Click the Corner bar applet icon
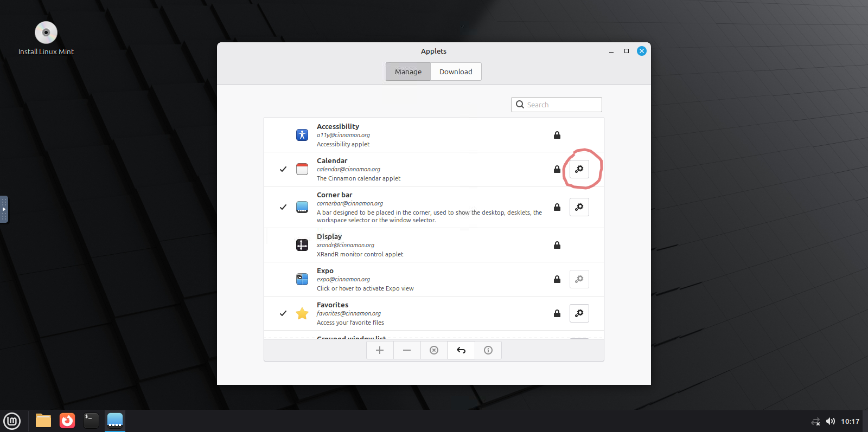The image size is (868, 432). [302, 207]
